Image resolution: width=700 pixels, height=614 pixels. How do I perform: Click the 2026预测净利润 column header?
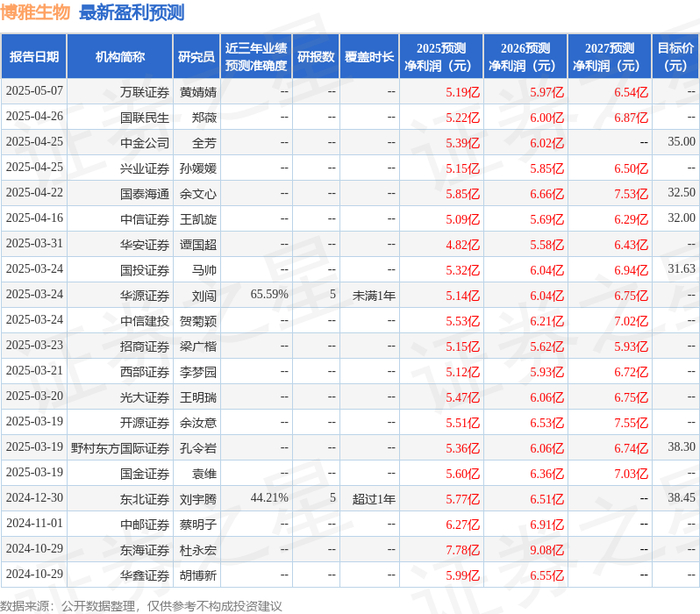[525, 57]
